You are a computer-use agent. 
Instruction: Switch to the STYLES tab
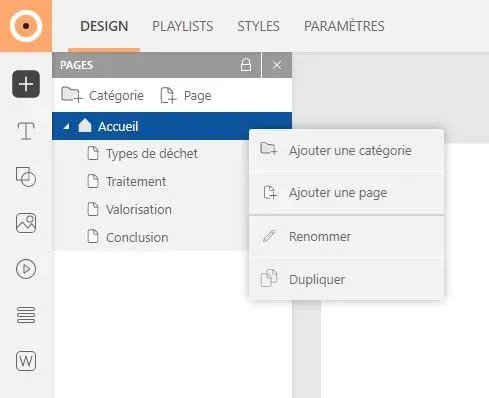pos(258,26)
